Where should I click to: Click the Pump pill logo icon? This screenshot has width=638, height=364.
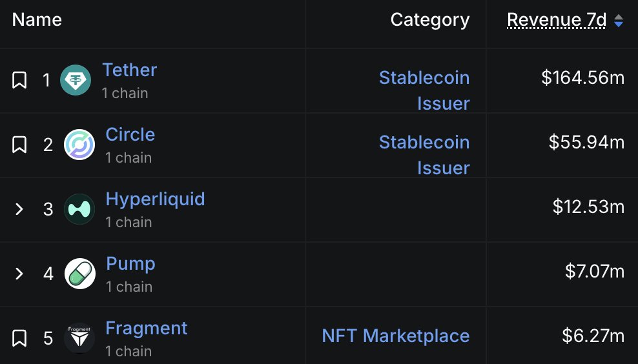tap(79, 274)
